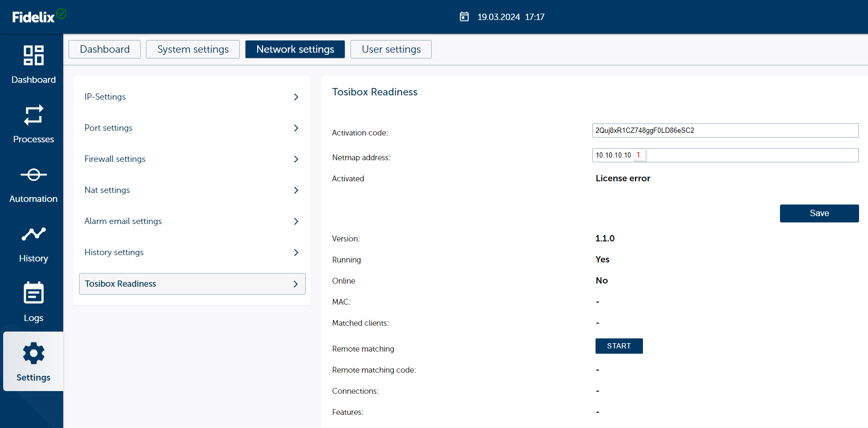Click the version value 1.1.0
This screenshot has width=868, height=428.
click(605, 238)
